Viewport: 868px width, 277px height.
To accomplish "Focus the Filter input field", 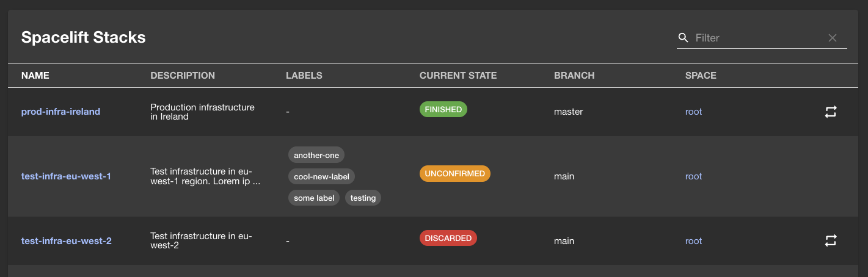I will pyautogui.click(x=757, y=38).
